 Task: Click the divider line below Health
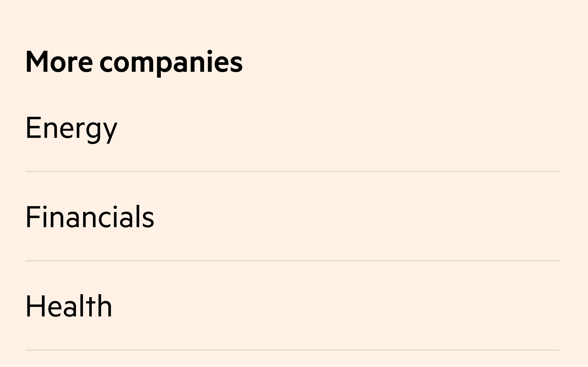click(292, 350)
